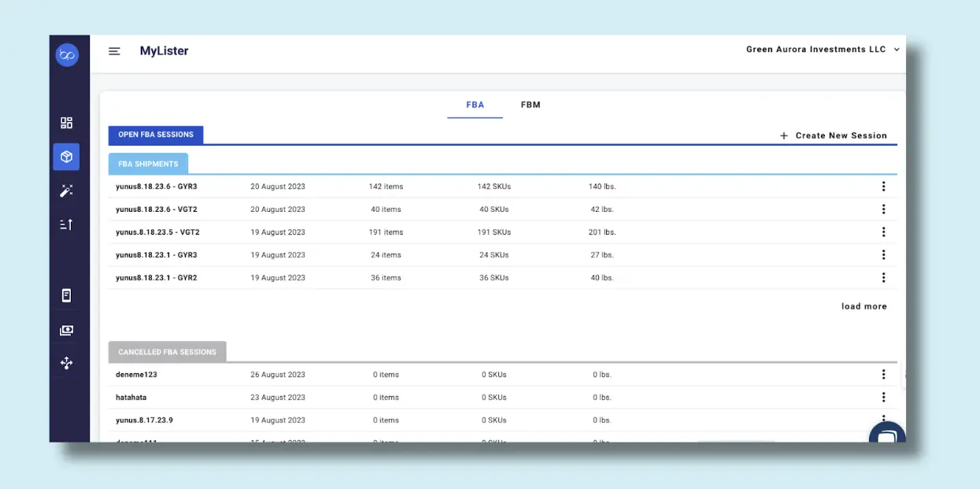980x489 pixels.
Task: Select the Open FBA Sessions tab
Action: (156, 135)
